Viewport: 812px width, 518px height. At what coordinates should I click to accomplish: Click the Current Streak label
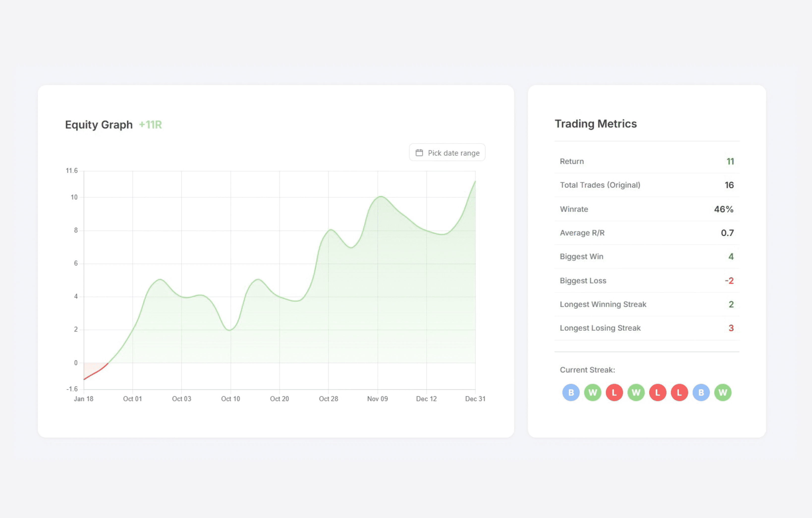588,370
